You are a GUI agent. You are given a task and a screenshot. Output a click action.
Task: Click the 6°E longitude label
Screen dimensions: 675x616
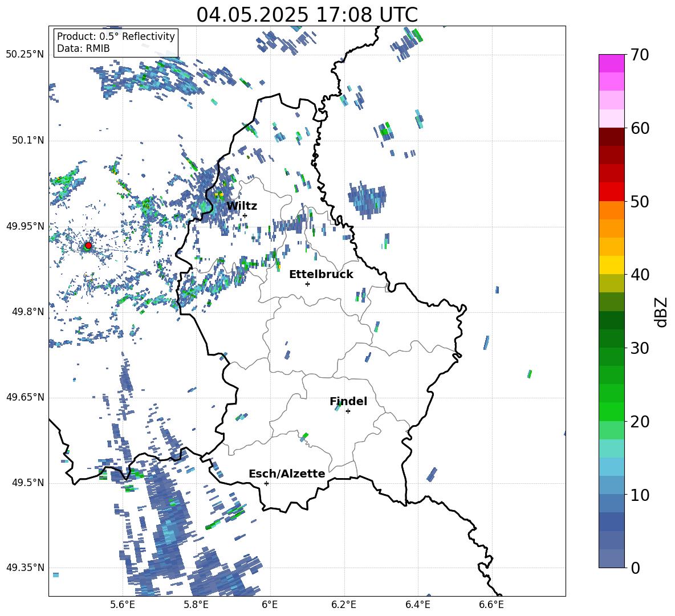[x=270, y=605]
